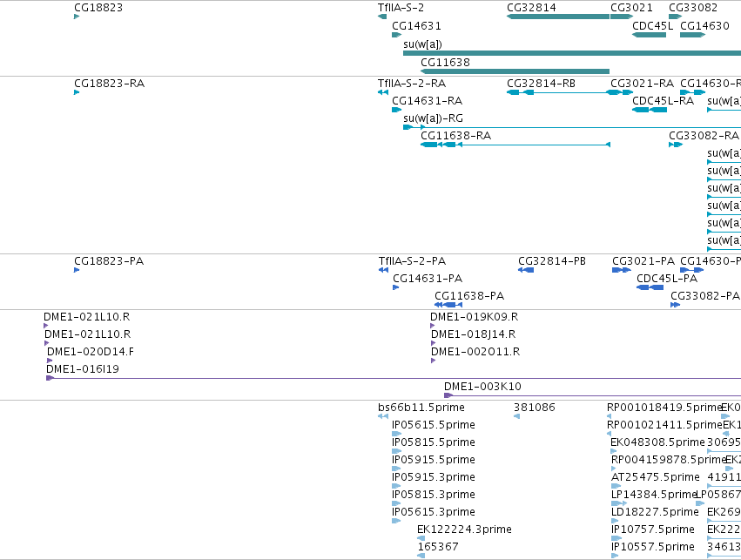The image size is (741, 560).
Task: Select the IP05615.5prime EST label
Action: tap(434, 425)
